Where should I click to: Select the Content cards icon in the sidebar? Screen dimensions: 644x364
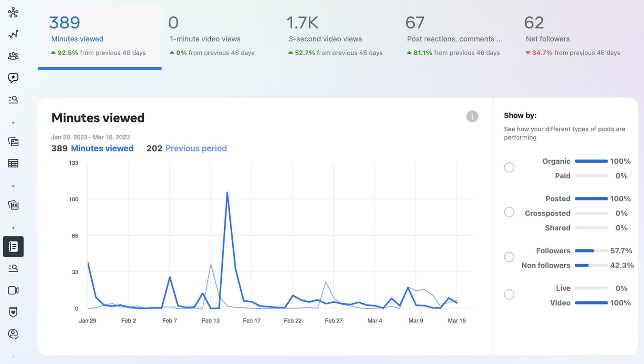pos(13,142)
